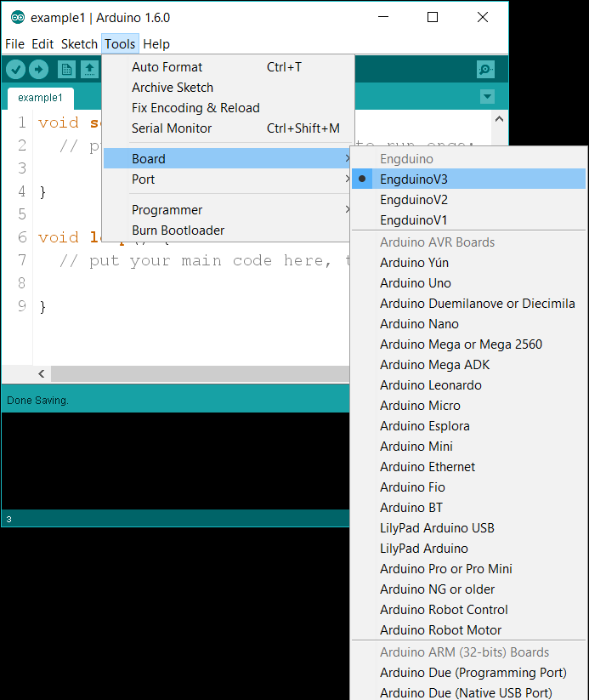Choose Arduino Robot Motor board

point(468,630)
